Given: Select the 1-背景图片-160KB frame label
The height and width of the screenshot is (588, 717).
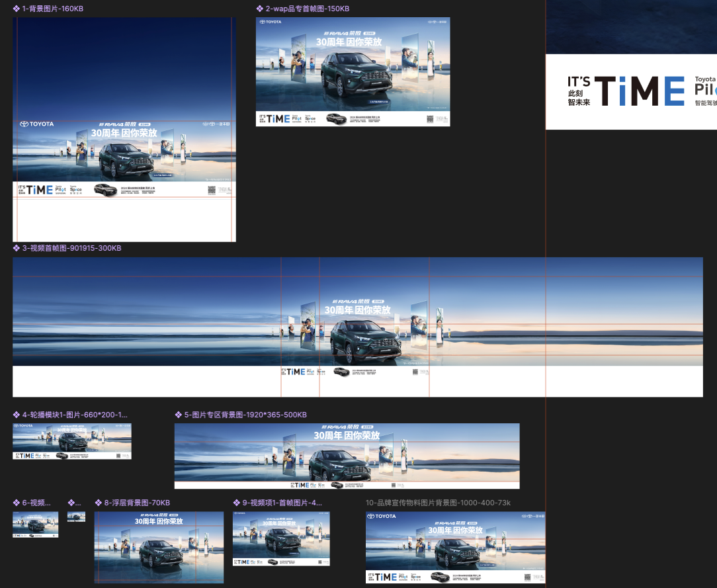Looking at the screenshot, I should point(53,9).
